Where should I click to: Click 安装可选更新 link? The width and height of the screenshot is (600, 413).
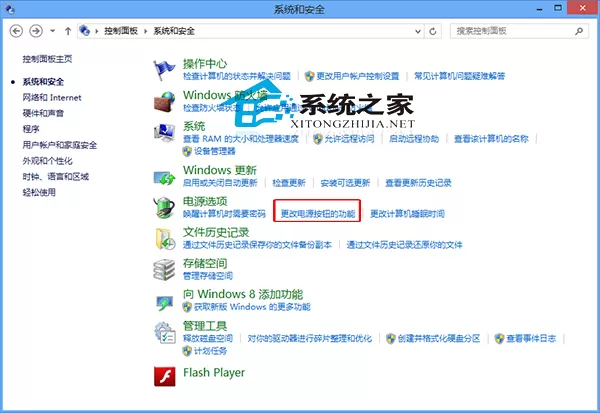346,183
